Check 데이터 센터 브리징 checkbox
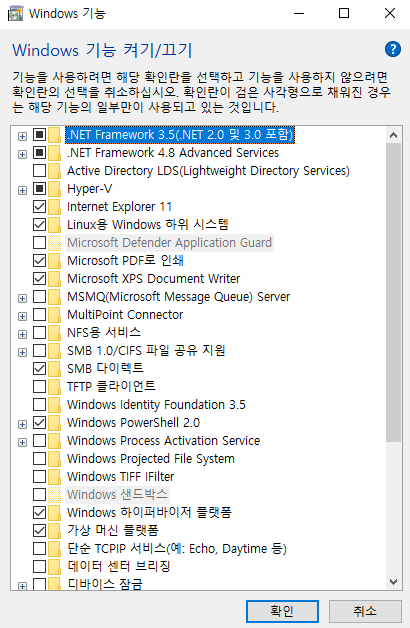Screen dimensions: 410x628 tap(39, 566)
